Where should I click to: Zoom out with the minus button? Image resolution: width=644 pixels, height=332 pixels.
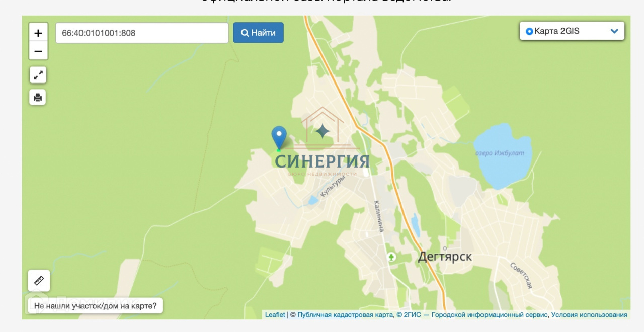38,51
